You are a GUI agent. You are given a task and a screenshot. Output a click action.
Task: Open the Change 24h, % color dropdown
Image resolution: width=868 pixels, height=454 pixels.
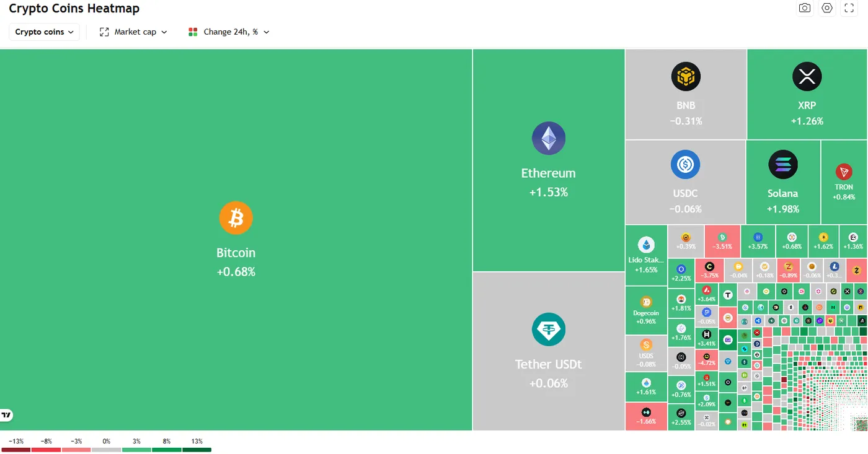[229, 32]
